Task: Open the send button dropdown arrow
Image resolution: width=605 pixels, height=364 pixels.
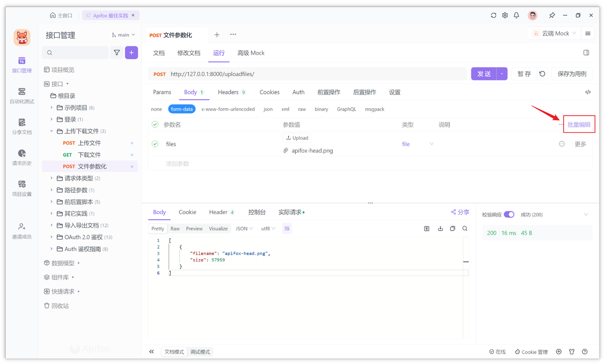Action: coord(502,74)
